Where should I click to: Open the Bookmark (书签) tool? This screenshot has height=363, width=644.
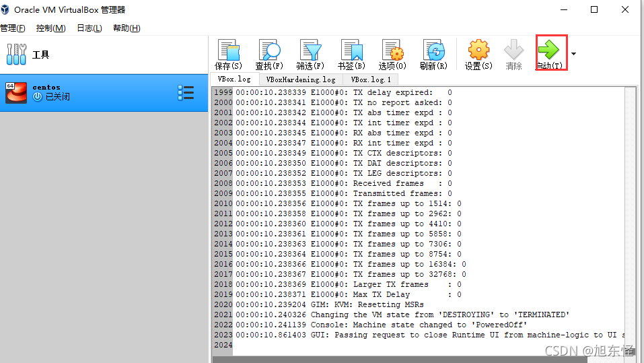coord(351,55)
